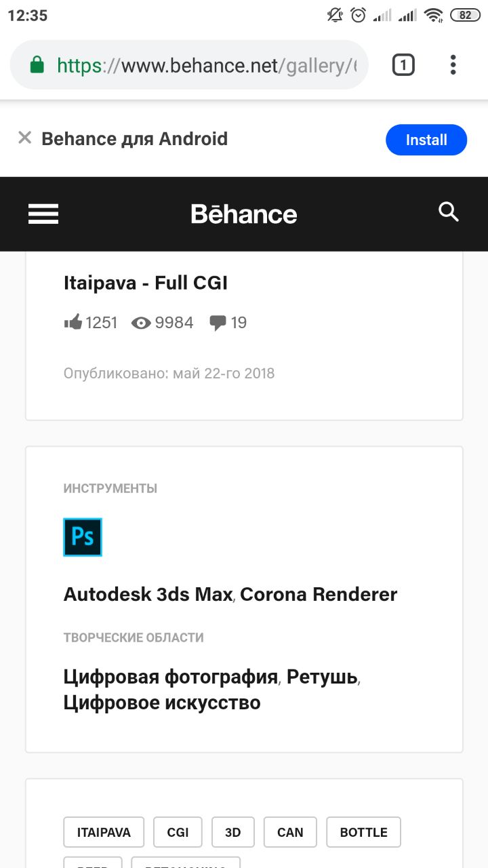Screen dimensions: 488x868
Task: Open the Autodesk 3ds Max tool link
Action: (148, 594)
